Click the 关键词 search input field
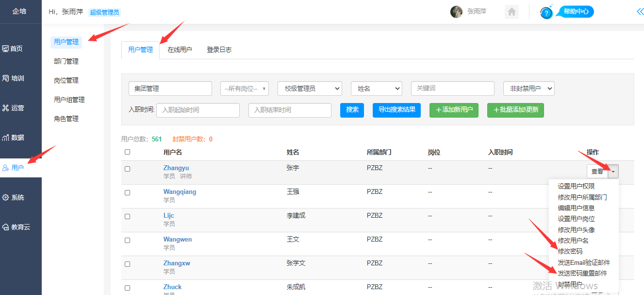644x295 pixels. point(452,88)
